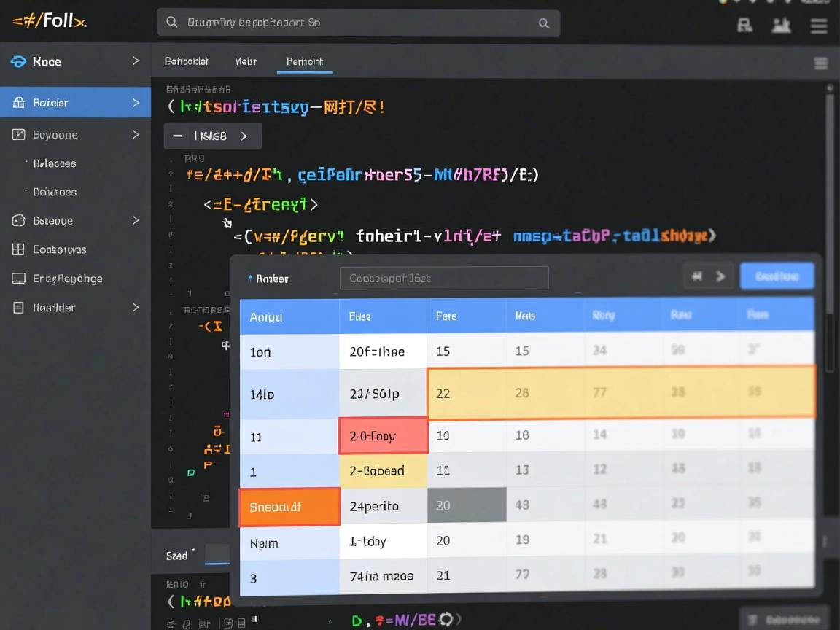This screenshot has width=840, height=630.
Task: Open the users icon in top bar
Action: tap(781, 26)
